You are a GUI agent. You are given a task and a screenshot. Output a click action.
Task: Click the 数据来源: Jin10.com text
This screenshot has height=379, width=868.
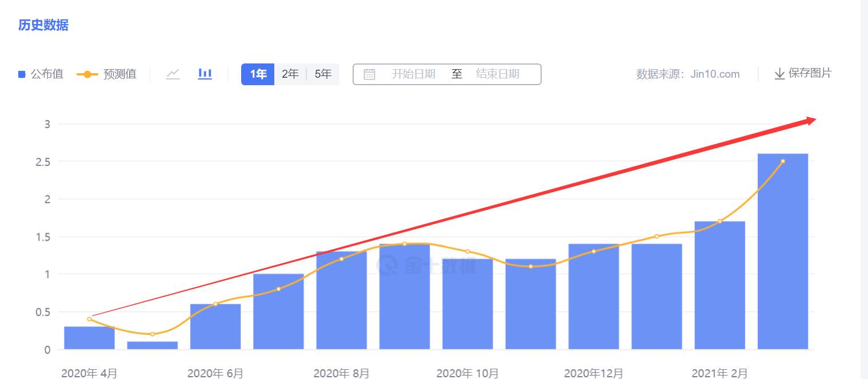click(688, 74)
